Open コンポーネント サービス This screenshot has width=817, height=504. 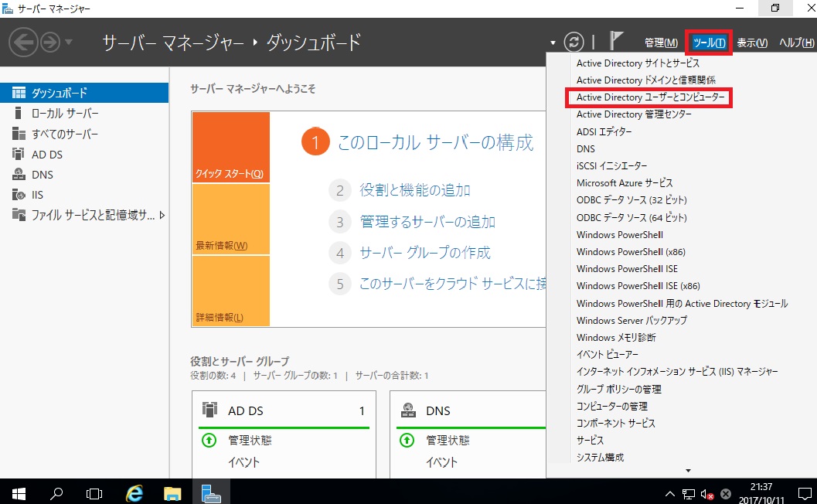click(x=615, y=423)
